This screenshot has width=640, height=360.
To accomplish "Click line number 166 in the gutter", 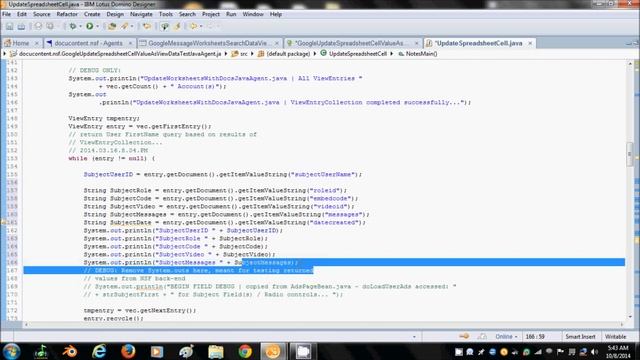I will pyautogui.click(x=12, y=262).
